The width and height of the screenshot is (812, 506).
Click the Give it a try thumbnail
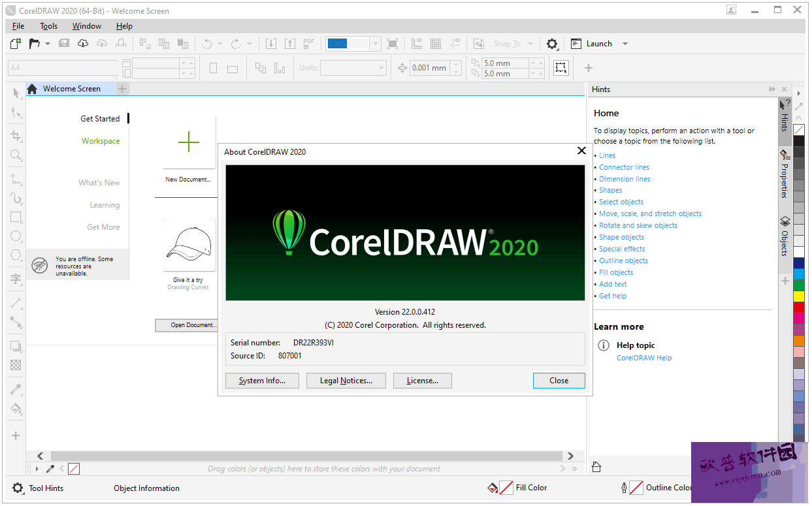188,244
